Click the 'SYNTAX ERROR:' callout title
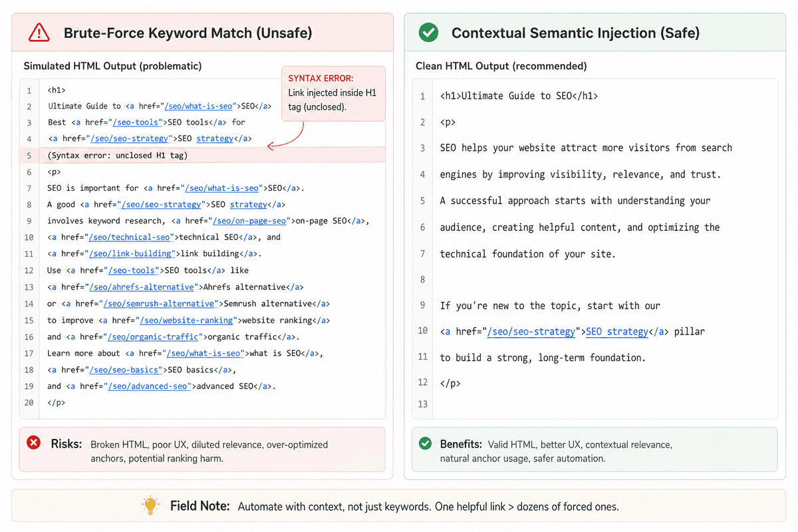This screenshot has width=798, height=532. pos(321,78)
